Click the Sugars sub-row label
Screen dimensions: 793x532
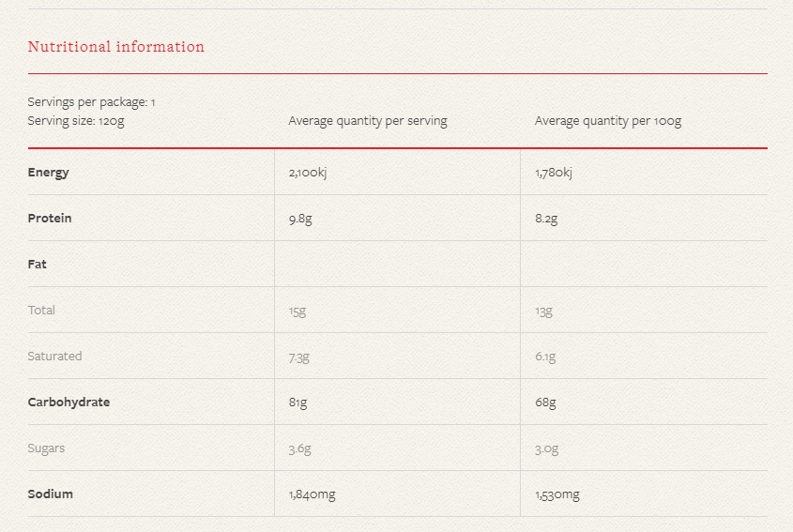click(x=46, y=448)
